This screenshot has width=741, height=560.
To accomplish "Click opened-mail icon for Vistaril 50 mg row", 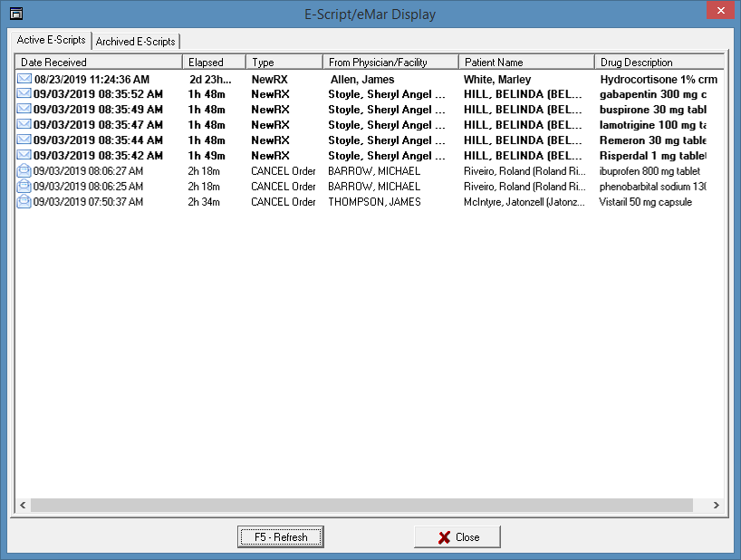I will [x=24, y=202].
